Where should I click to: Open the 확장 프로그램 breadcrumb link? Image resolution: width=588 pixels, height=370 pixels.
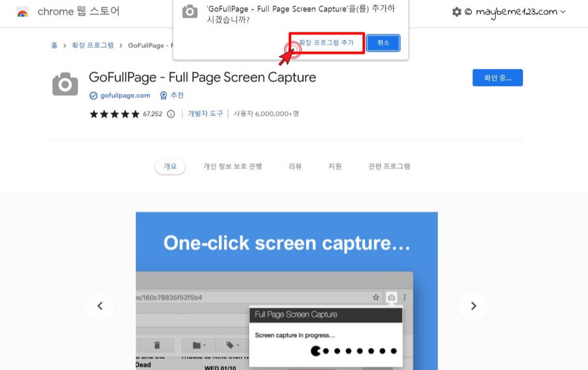[93, 45]
